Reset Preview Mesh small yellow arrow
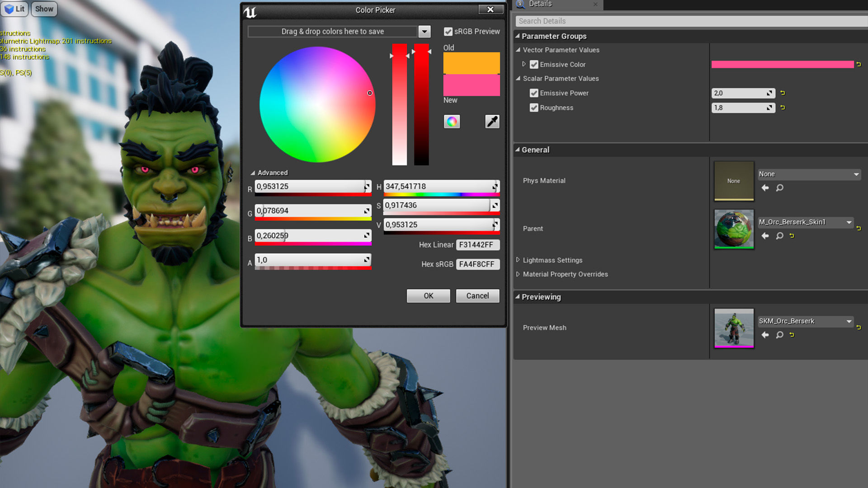Viewport: 868px width, 488px height. pos(792,334)
